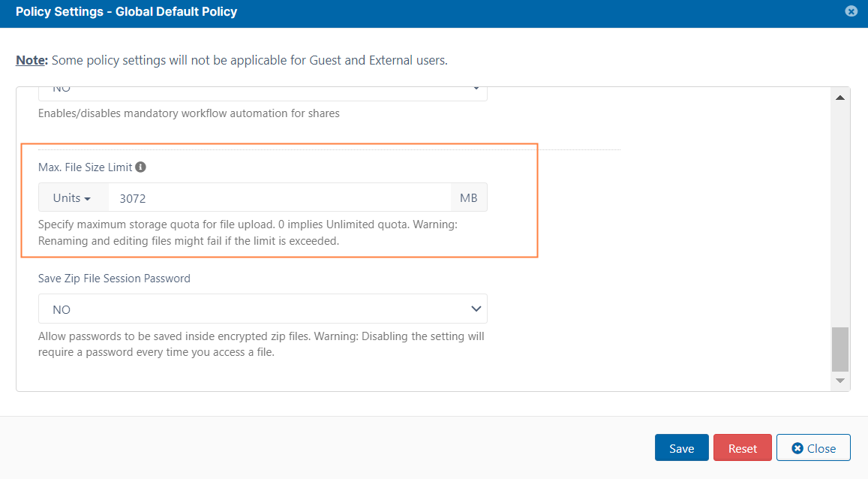Click 'Enables/disables mandatory workflow automation for shares' text
The height and width of the screenshot is (479, 868).
(x=189, y=113)
